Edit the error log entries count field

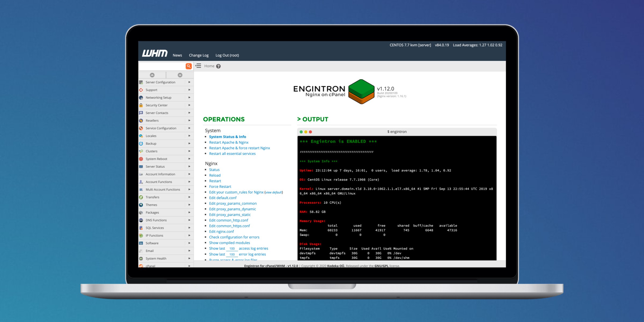[232, 254]
